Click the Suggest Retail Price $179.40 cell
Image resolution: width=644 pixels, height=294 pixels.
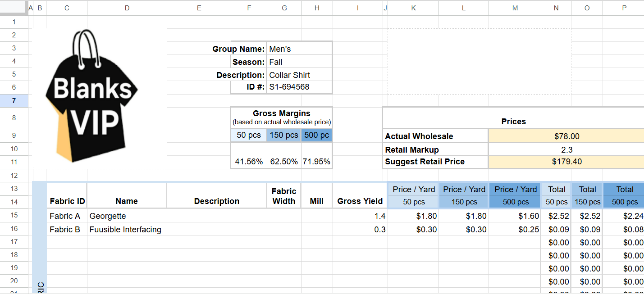point(566,162)
